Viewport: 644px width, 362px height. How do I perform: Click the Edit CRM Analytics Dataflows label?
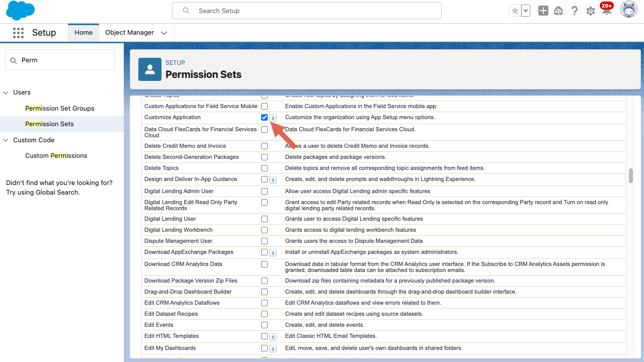pyautogui.click(x=182, y=303)
